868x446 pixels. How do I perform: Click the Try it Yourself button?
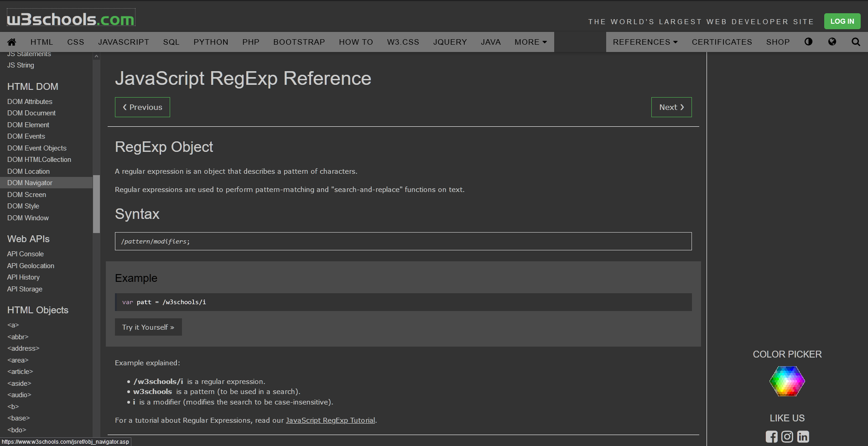pyautogui.click(x=148, y=327)
